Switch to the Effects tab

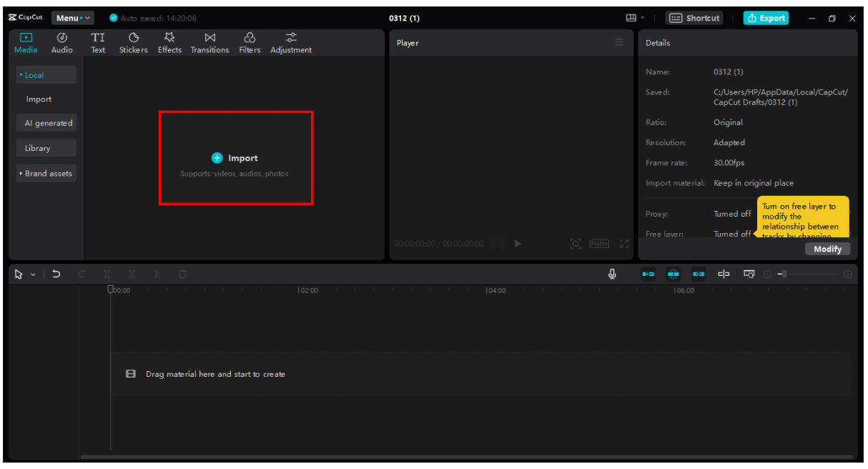pyautogui.click(x=169, y=43)
